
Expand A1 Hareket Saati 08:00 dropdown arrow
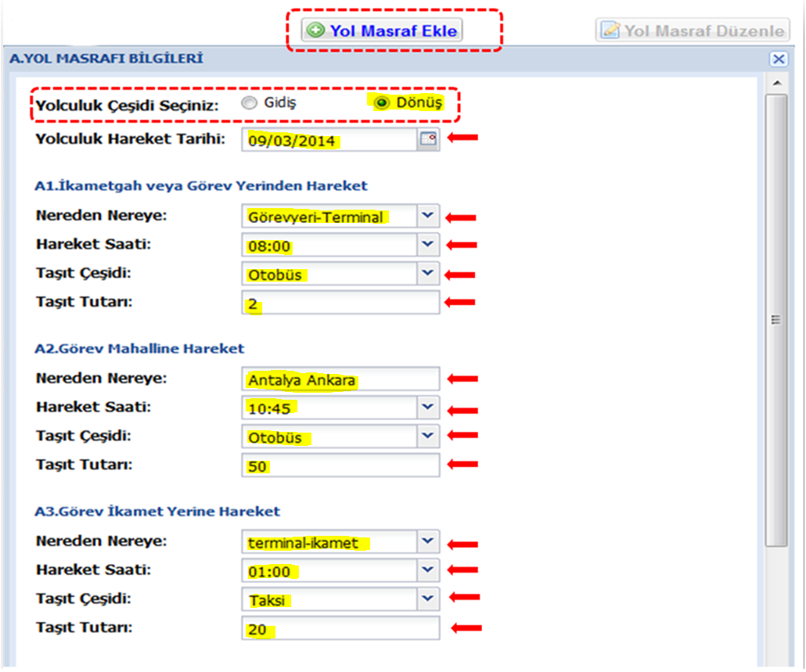pyautogui.click(x=428, y=245)
